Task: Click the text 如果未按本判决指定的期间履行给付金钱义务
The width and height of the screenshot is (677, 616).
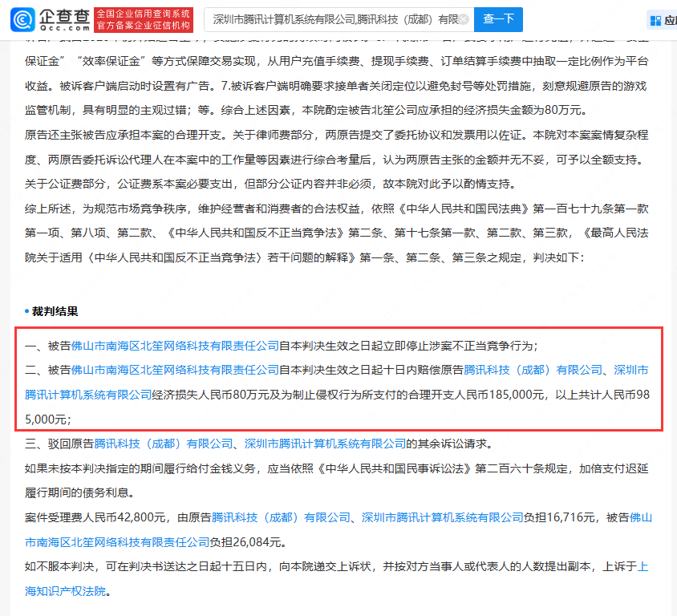Action: (140, 468)
